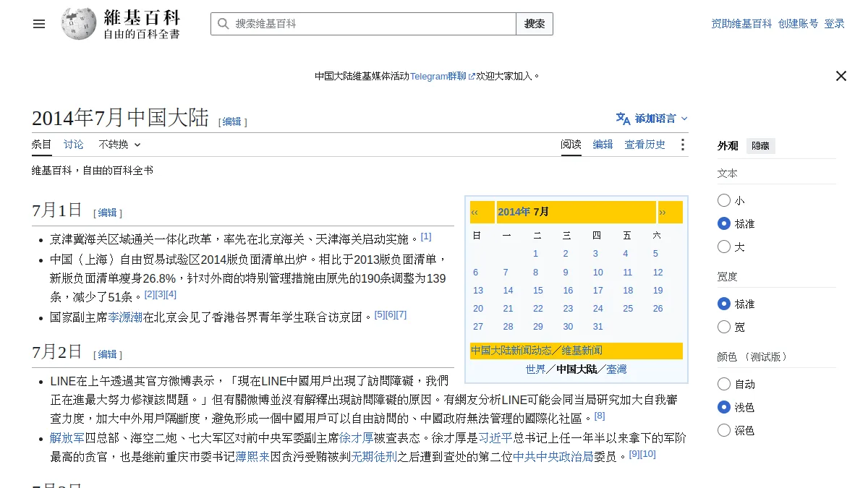Image resolution: width=868 pixels, height=488 pixels.
Task: Click the 创建账号 link
Action: click(799, 24)
